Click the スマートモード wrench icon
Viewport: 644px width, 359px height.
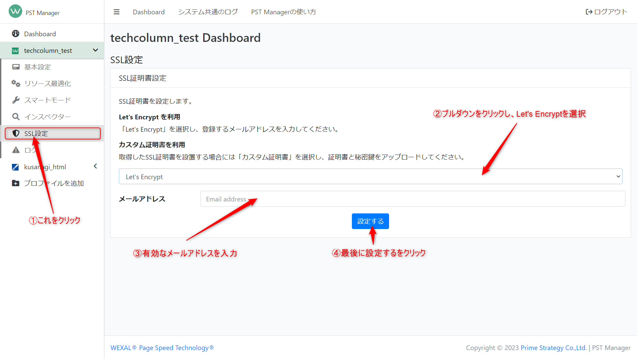(x=16, y=100)
